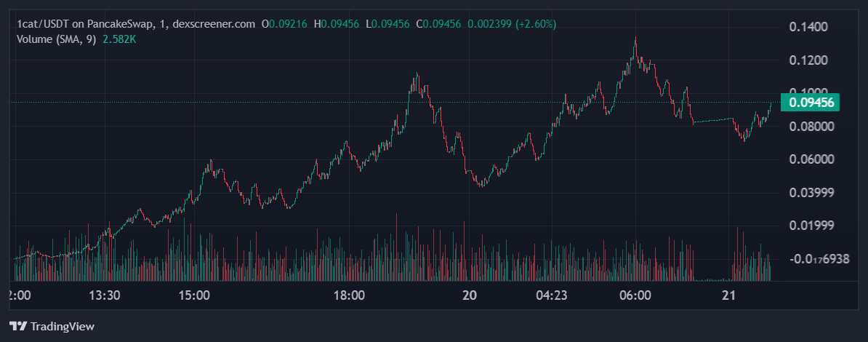Click the 18:00 time axis label
Image resolution: width=868 pixels, height=342 pixels.
349,296
